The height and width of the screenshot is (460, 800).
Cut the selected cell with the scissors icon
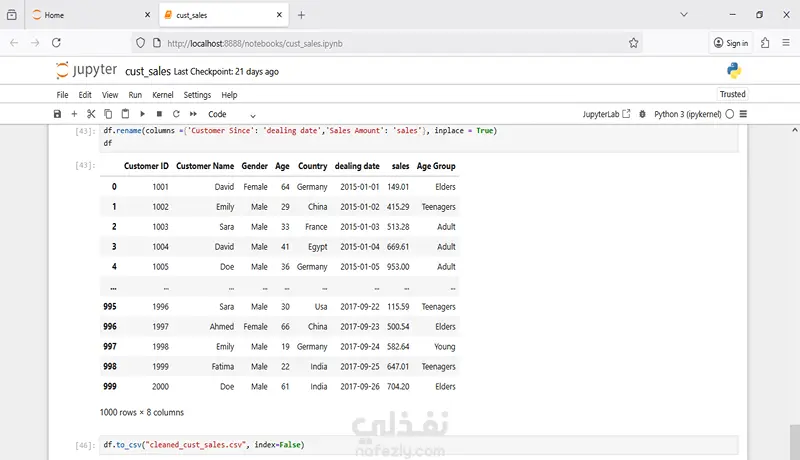91,114
